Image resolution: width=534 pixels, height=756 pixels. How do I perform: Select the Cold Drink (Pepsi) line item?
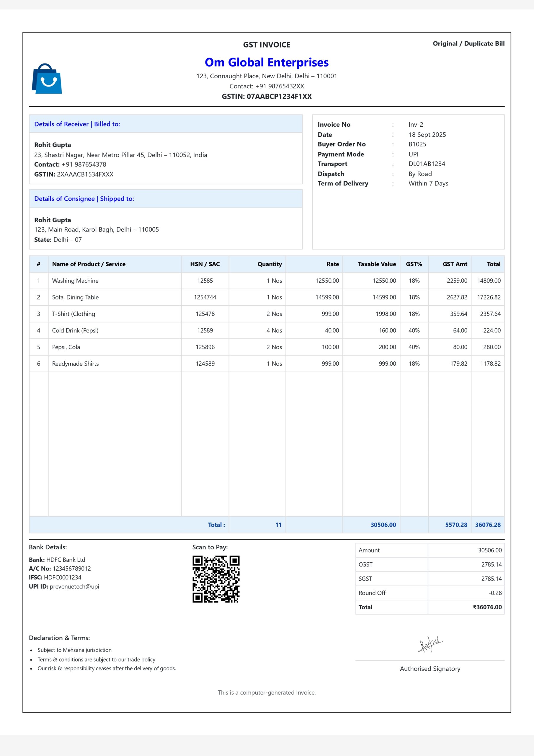point(75,330)
